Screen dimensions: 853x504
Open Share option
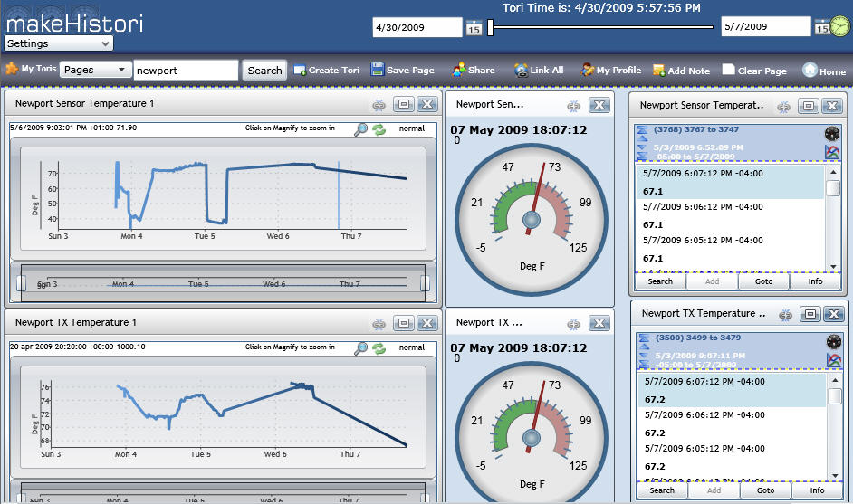[474, 70]
